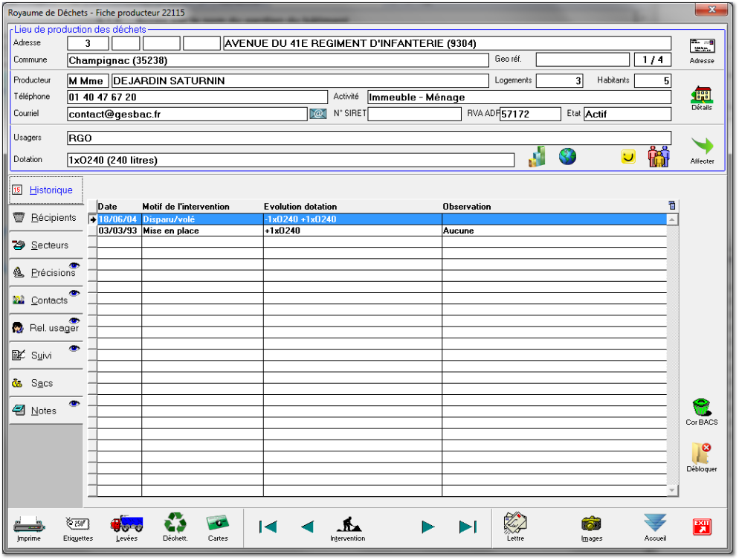Click the email @ button beside Courriel
Image resolution: width=739 pixels, height=560 pixels.
[318, 115]
